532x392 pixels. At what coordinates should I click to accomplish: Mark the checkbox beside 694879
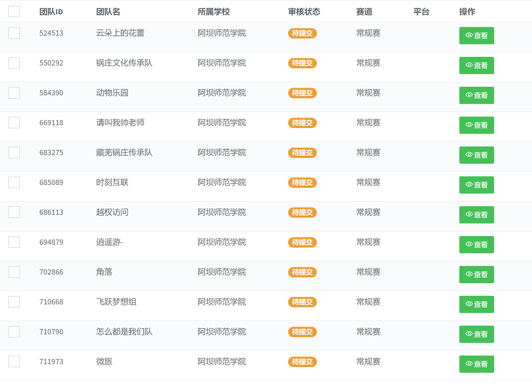click(14, 242)
